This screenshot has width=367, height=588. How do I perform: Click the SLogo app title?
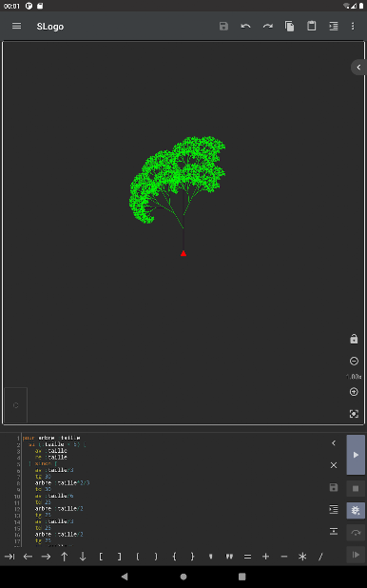50,27
